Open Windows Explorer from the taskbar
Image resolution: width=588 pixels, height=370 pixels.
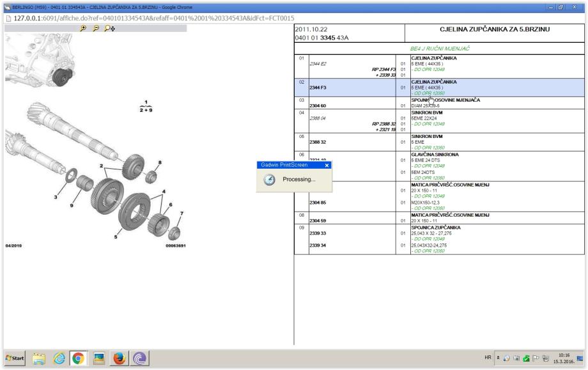click(x=38, y=358)
